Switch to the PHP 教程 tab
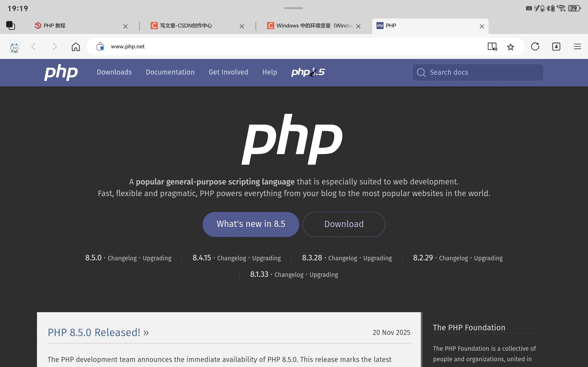 tap(54, 26)
